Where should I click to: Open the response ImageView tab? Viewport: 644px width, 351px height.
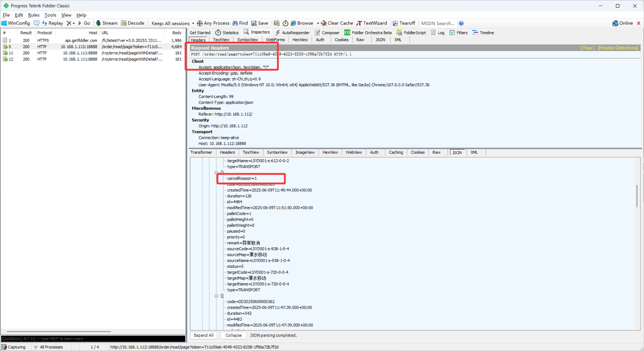[x=305, y=152]
